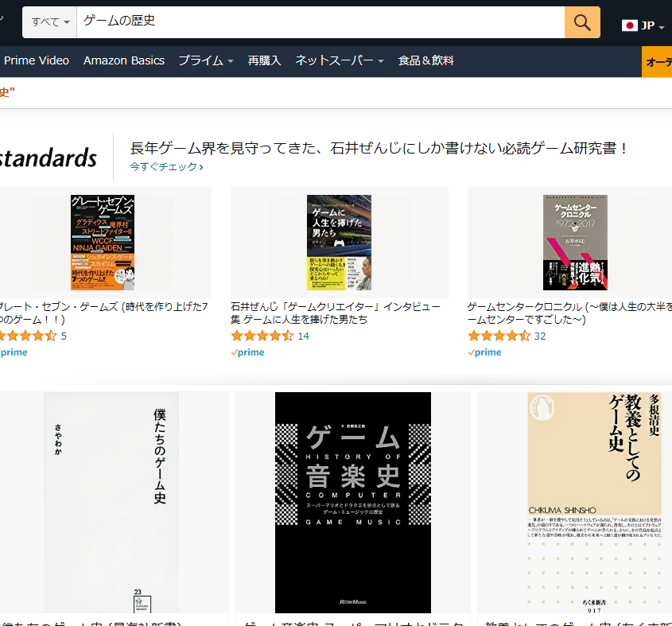Image resolution: width=672 pixels, height=626 pixels.
Task: Open the 再購入 navigation link
Action: [265, 60]
